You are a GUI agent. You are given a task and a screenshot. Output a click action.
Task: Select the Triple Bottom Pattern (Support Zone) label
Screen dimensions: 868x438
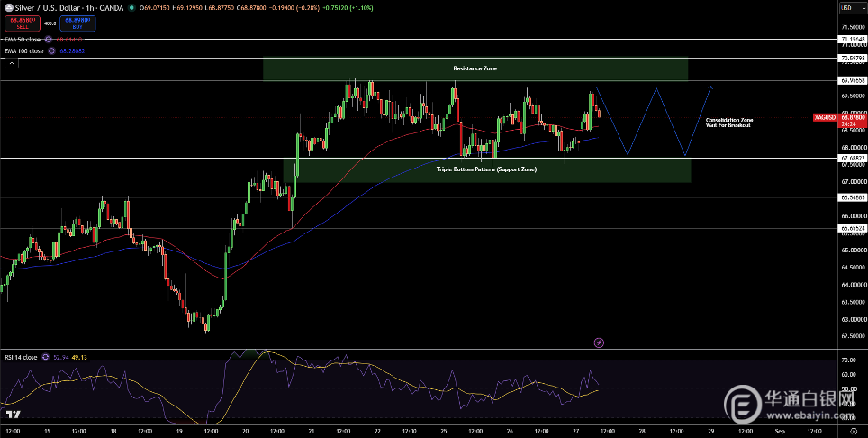[486, 169]
